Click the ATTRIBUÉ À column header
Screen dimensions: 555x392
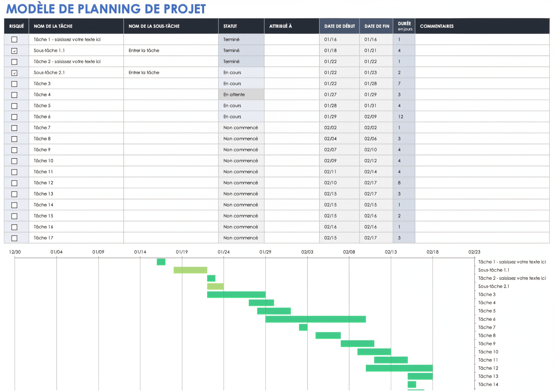(292, 26)
